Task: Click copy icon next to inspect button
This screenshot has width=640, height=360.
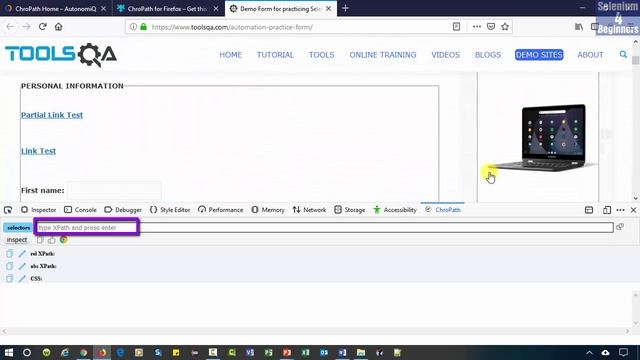Action: coord(40,240)
